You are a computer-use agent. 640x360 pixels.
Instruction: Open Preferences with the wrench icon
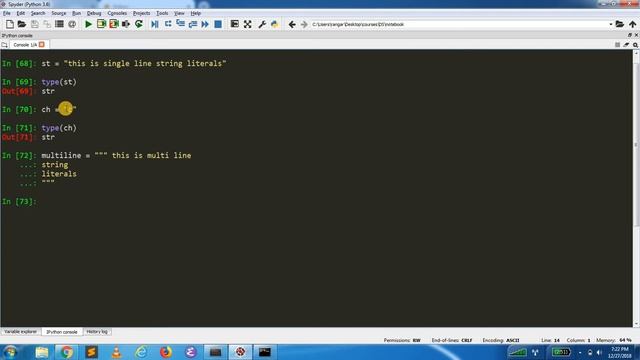click(x=262, y=24)
